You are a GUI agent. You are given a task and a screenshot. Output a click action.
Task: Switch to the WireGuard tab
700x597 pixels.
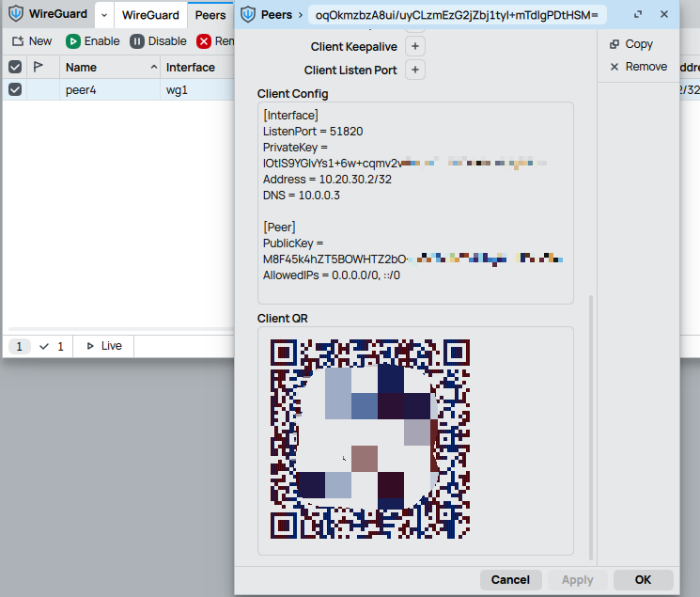pos(150,15)
